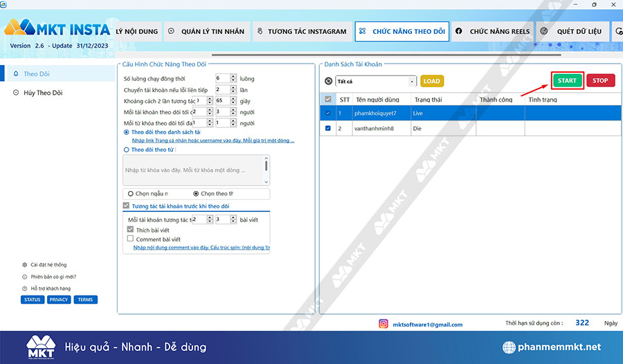Image resolution: width=623 pixels, height=364 pixels.
Task: Uncheck the Thích bài viết checkbox
Action: pyautogui.click(x=130, y=229)
